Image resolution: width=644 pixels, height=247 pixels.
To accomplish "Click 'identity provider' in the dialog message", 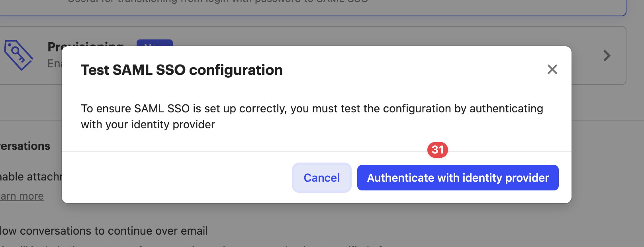I will click(173, 125).
